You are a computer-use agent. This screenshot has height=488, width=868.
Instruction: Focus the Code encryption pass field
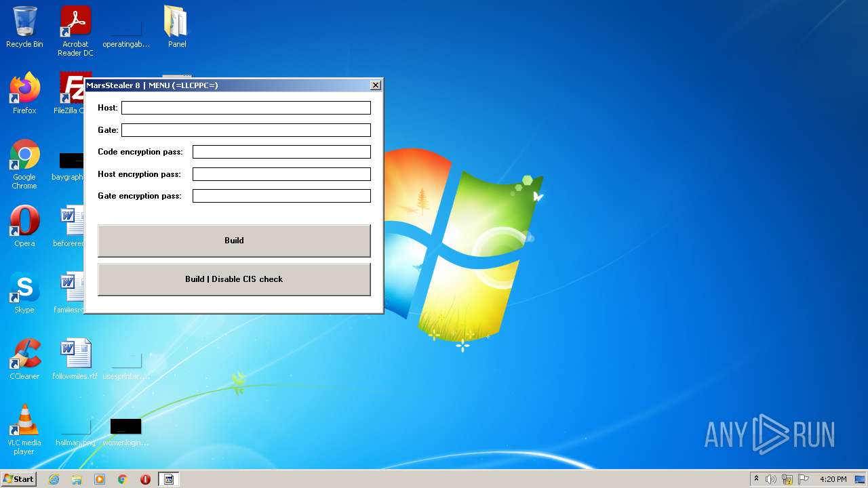point(281,152)
